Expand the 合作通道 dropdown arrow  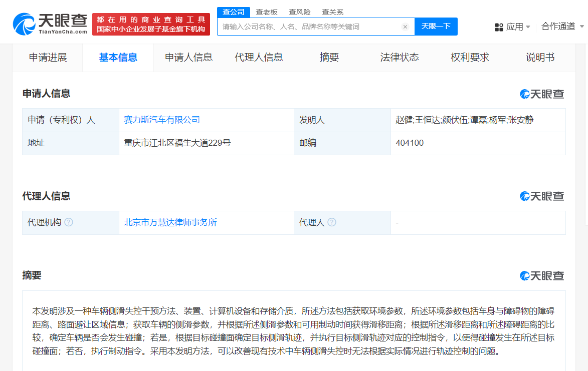coord(582,27)
